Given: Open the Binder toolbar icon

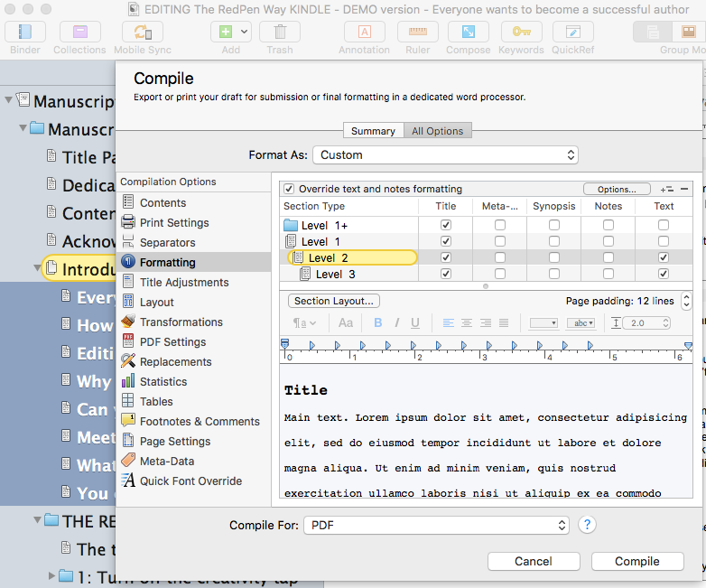Looking at the screenshot, I should pos(24,32).
